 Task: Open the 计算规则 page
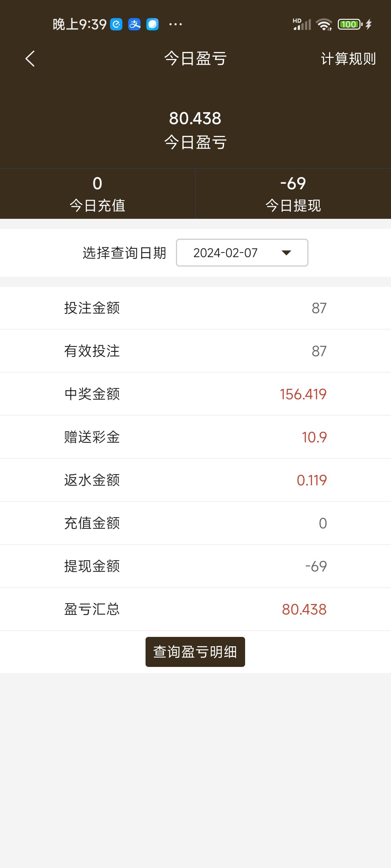(x=348, y=59)
